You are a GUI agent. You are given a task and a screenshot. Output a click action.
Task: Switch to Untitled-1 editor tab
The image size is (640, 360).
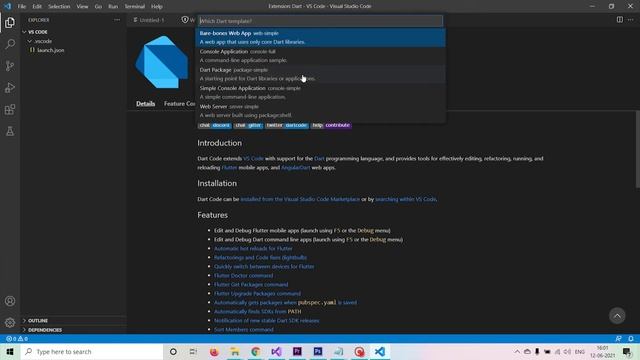[150, 20]
